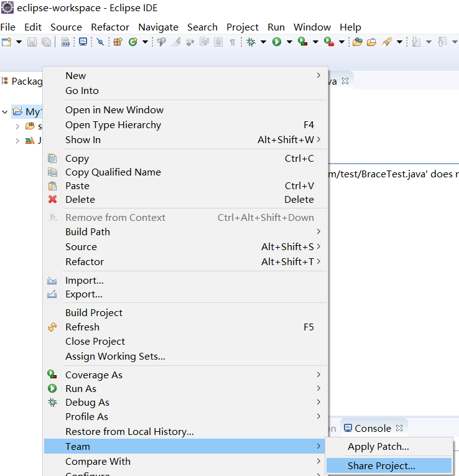Choose Go Into from context menu
Screen dimensions: 459x476
click(186, 90)
